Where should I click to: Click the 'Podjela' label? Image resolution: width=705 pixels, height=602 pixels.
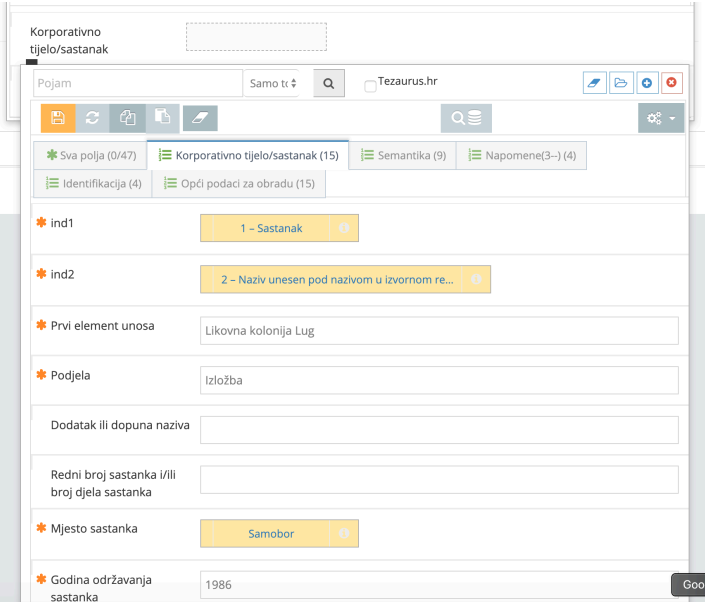(71, 375)
